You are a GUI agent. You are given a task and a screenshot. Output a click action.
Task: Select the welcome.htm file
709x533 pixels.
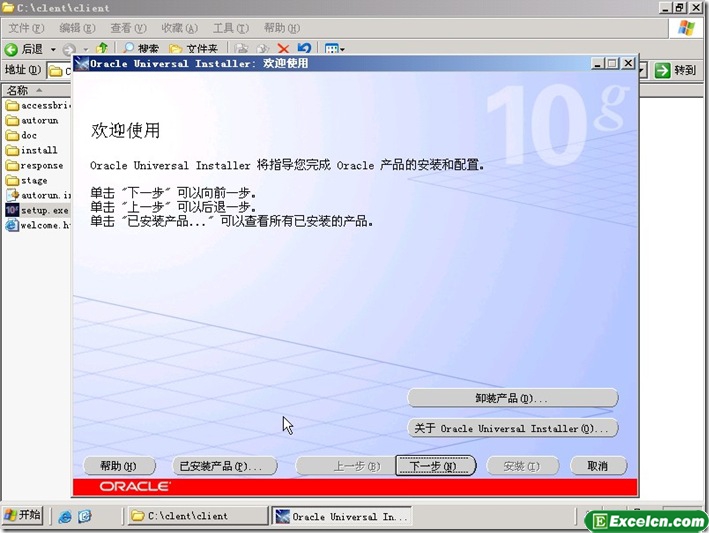(38, 225)
